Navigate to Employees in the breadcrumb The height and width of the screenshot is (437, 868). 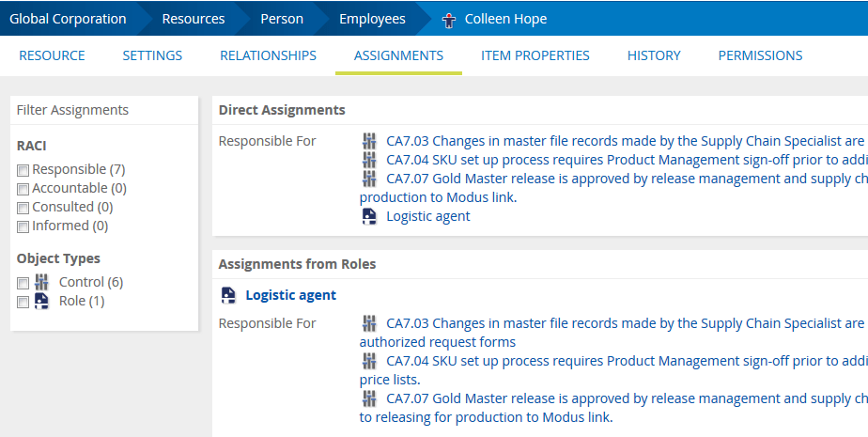(x=372, y=19)
